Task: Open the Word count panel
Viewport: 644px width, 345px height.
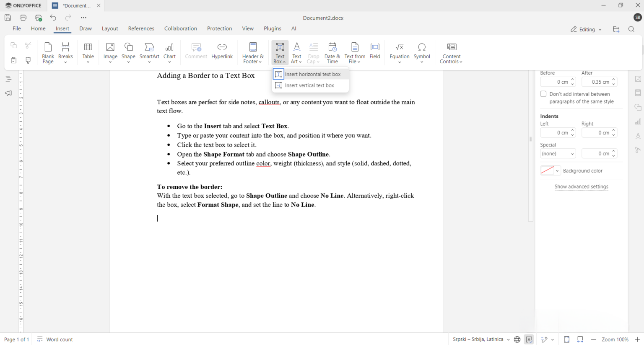Action: coord(55,339)
